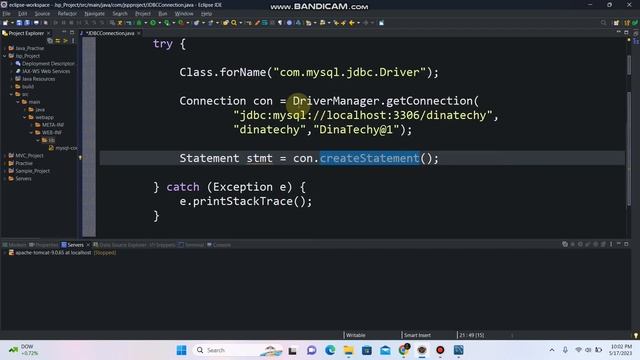
Task: Select the apache-tomcat server entry
Action: tap(62, 253)
